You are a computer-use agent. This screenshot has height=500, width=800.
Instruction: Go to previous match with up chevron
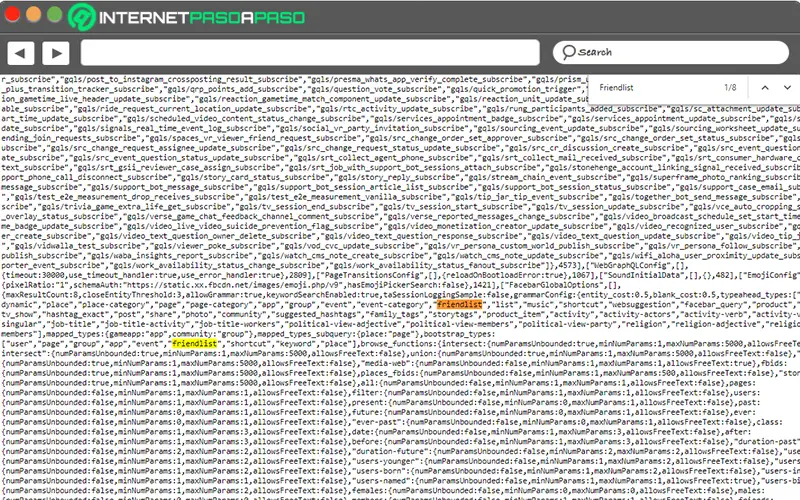pyautogui.click(x=765, y=88)
